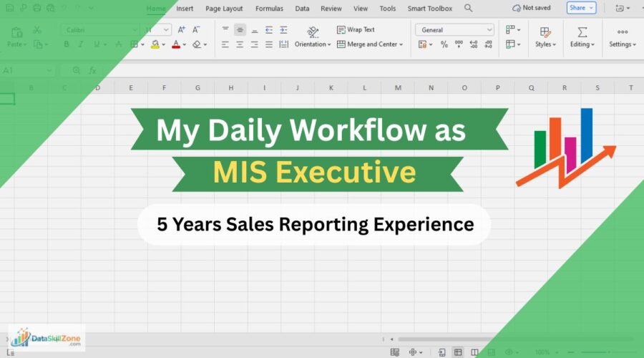Apply justify alignment
Viewport: 644px width, 358px height.
tap(269, 44)
